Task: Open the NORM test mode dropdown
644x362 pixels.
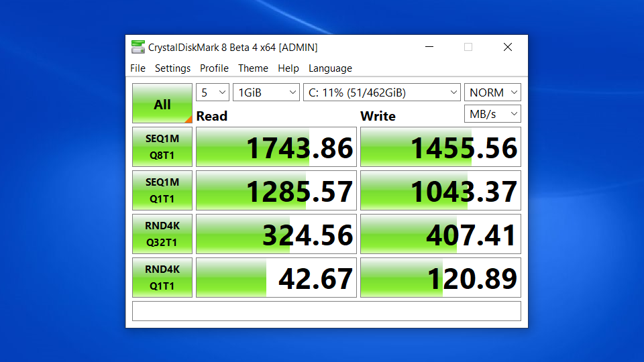Action: pos(492,93)
